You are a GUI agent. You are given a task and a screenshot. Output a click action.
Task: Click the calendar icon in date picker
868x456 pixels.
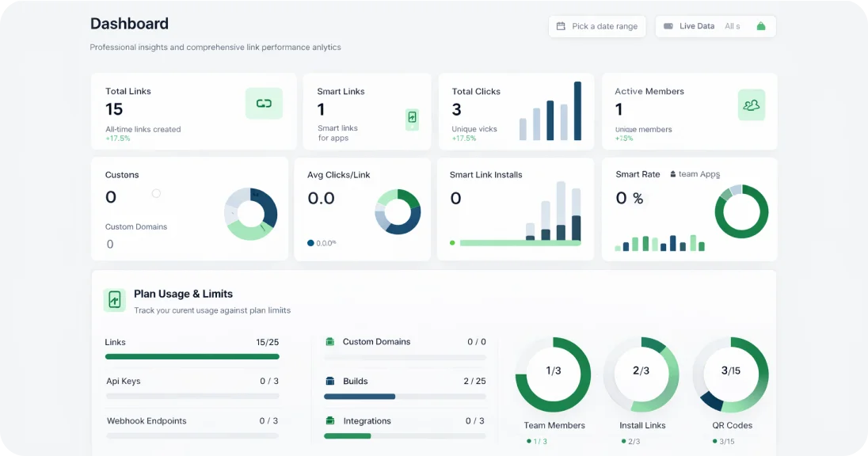562,26
